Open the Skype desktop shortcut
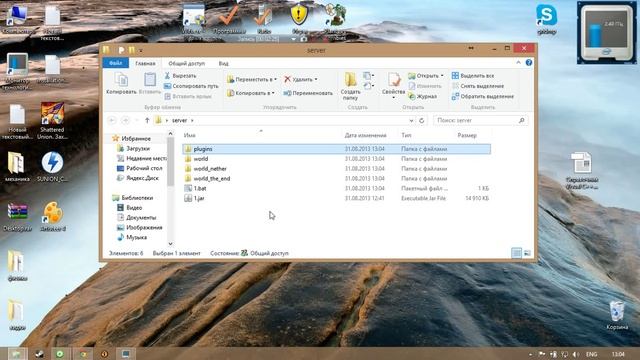The image size is (640, 360). [x=546, y=19]
